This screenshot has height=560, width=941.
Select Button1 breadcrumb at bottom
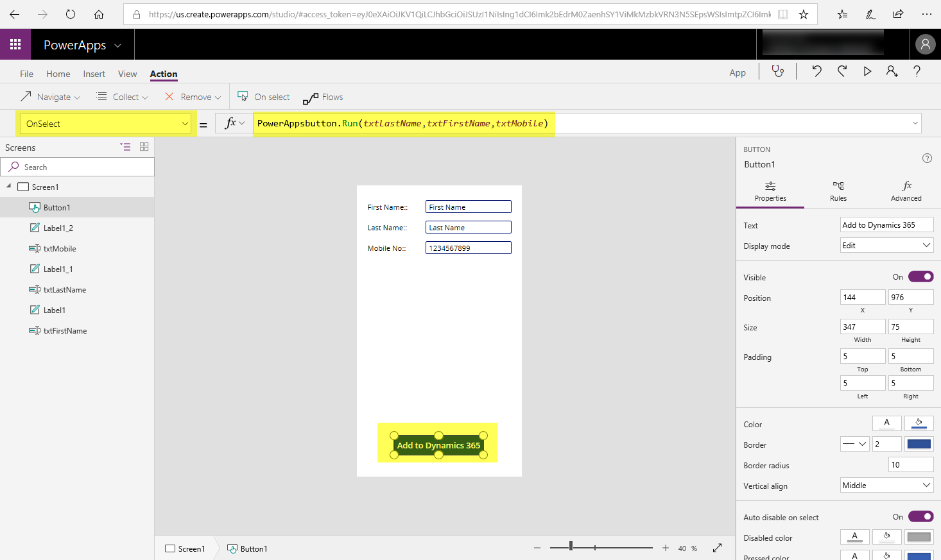[248, 548]
